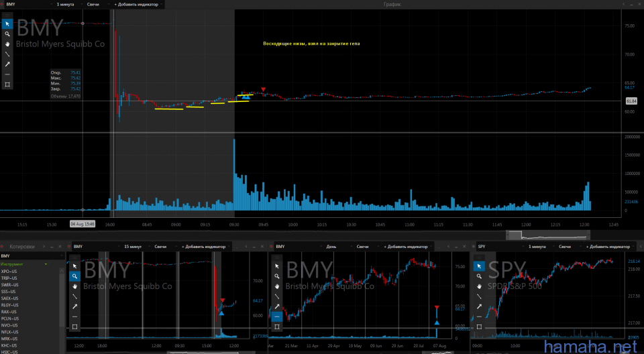Click the red sell marker on main chart

263,89
